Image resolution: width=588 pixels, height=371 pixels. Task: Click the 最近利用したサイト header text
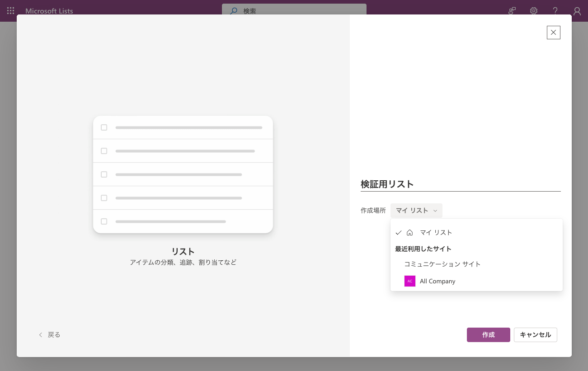pos(423,249)
